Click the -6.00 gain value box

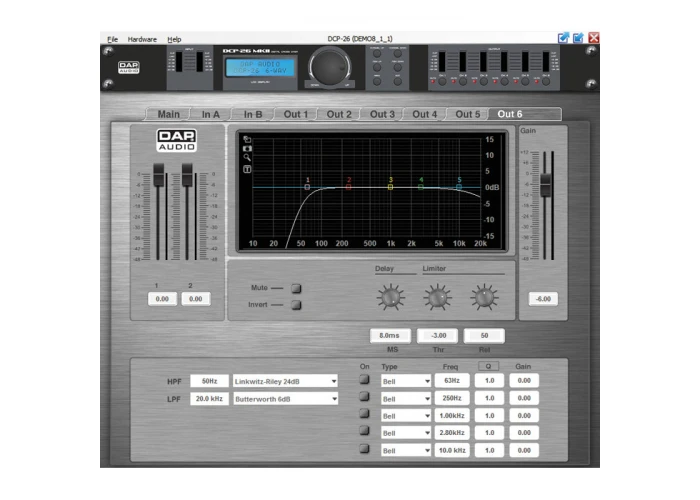point(543,299)
